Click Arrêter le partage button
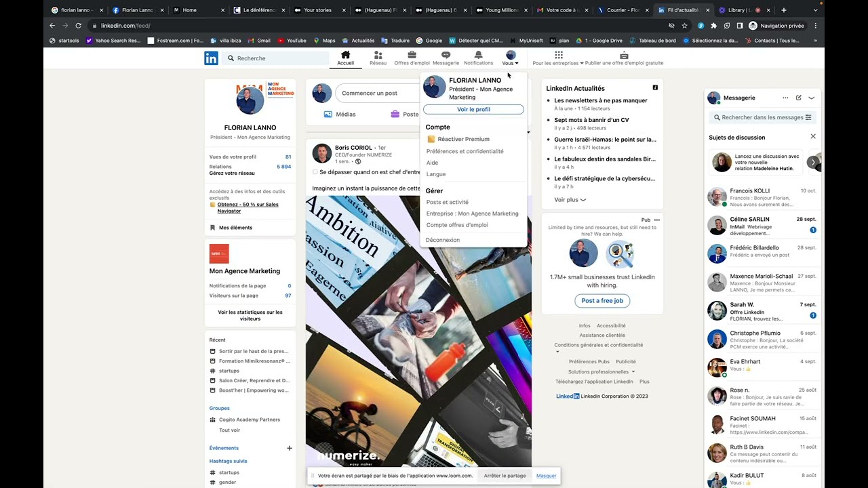Screen dimensions: 868x488 (x=505, y=476)
